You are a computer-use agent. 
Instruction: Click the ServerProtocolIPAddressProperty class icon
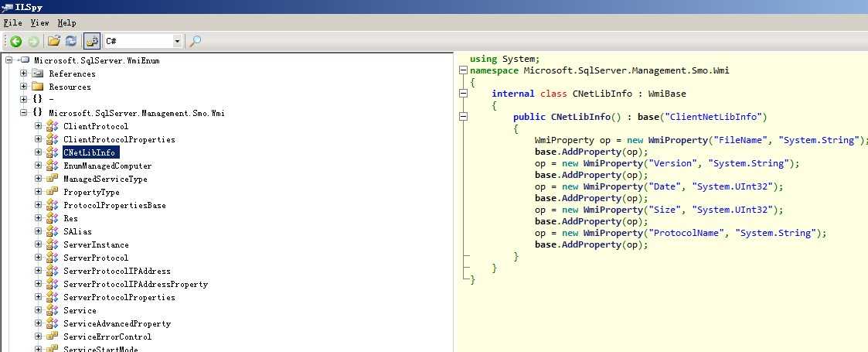coord(52,284)
